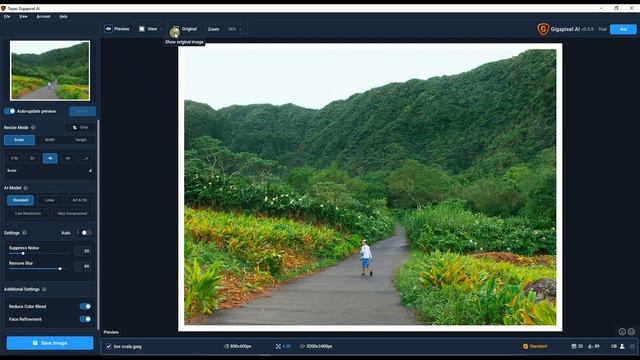Image resolution: width=640 pixels, height=360 pixels.
Task: Toggle Auto-update preview switch
Action: tap(9, 111)
